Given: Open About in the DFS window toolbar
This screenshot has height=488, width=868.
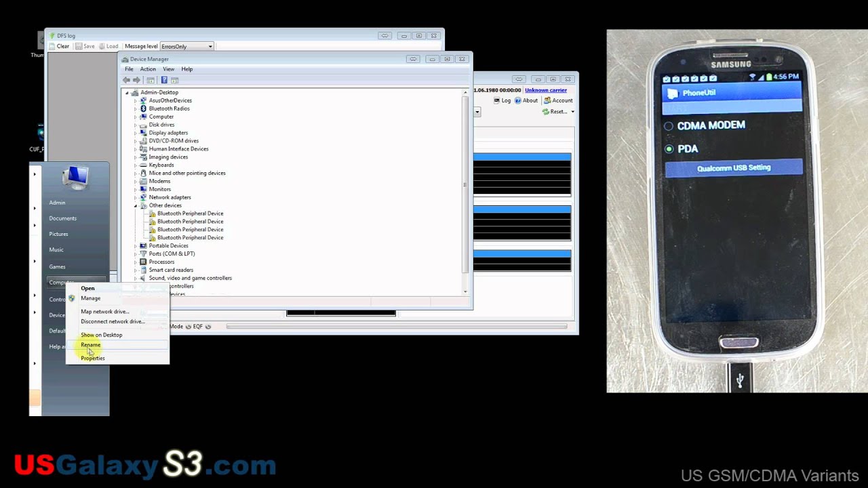Looking at the screenshot, I should click(x=526, y=100).
